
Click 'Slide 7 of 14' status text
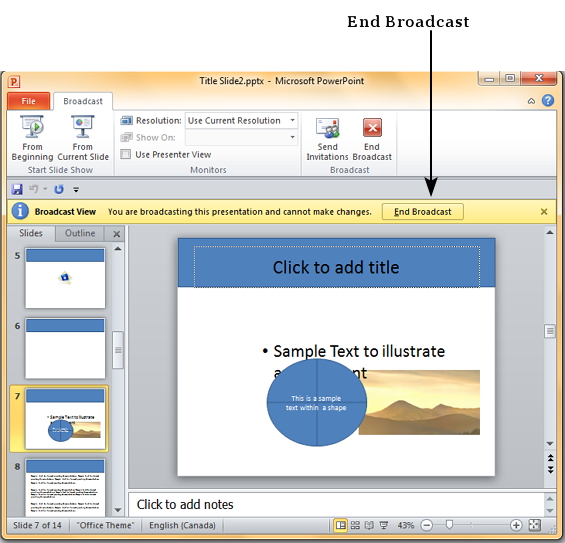(x=37, y=525)
